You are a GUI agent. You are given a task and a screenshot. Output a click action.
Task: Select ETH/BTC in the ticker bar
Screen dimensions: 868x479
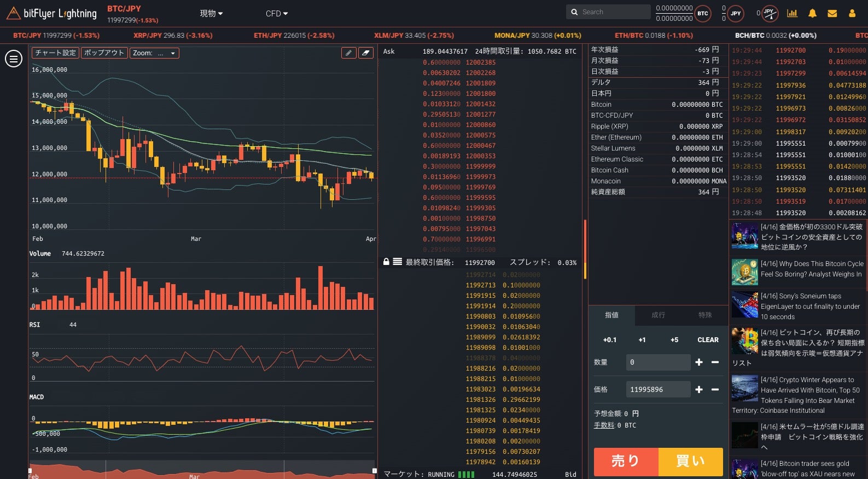coord(654,35)
